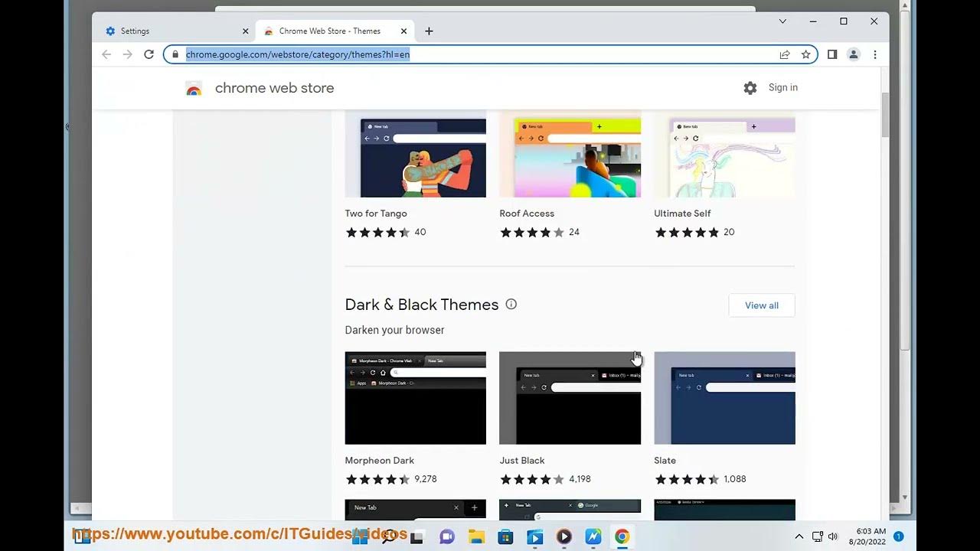Click the scrollbar down arrow of outer window

(x=904, y=497)
